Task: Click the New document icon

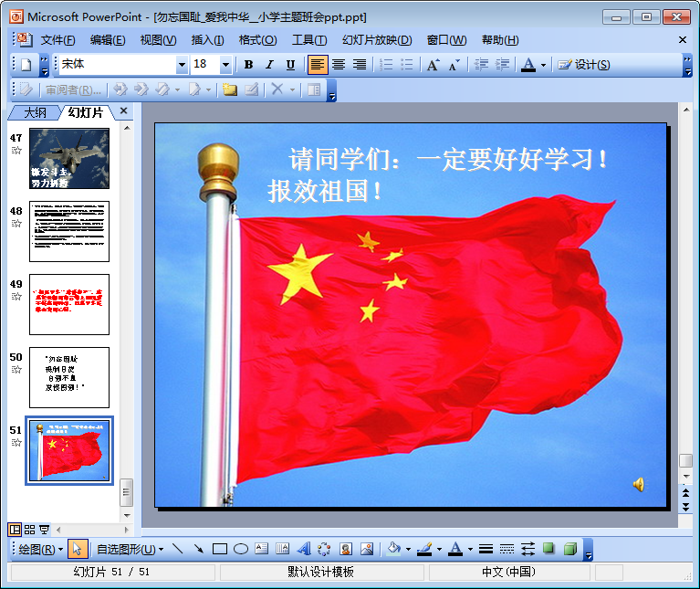Action: tap(26, 65)
